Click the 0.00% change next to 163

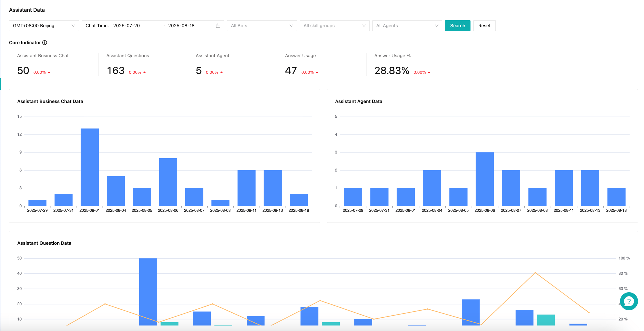pos(135,72)
